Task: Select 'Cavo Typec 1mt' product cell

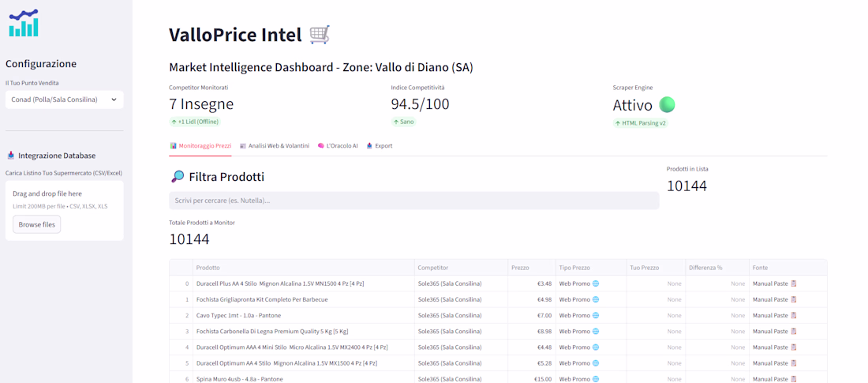Action: coord(304,315)
